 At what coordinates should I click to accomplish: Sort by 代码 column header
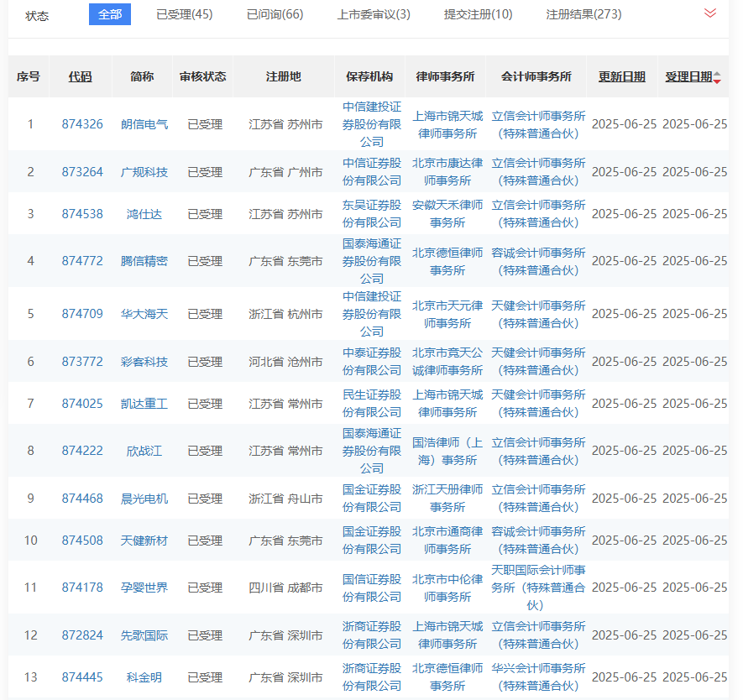pyautogui.click(x=81, y=76)
